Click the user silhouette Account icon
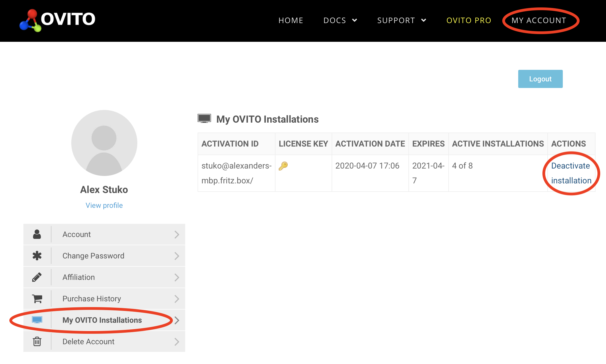Image resolution: width=606 pixels, height=364 pixels. [37, 234]
